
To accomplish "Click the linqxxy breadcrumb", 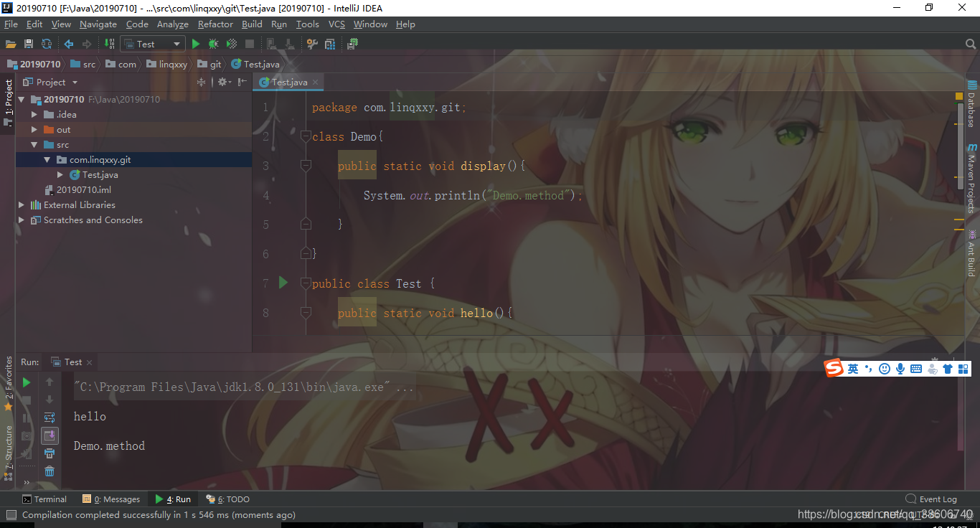I will coord(166,64).
